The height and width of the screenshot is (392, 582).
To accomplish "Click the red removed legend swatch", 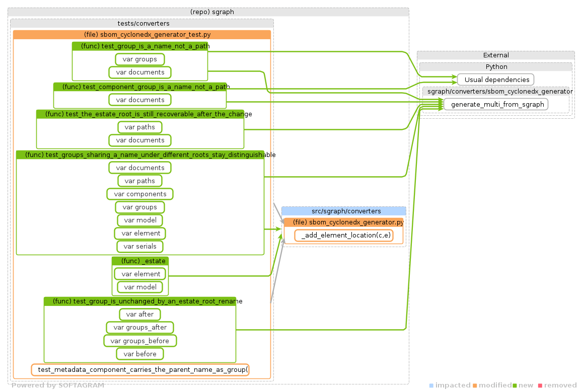I will (x=540, y=385).
